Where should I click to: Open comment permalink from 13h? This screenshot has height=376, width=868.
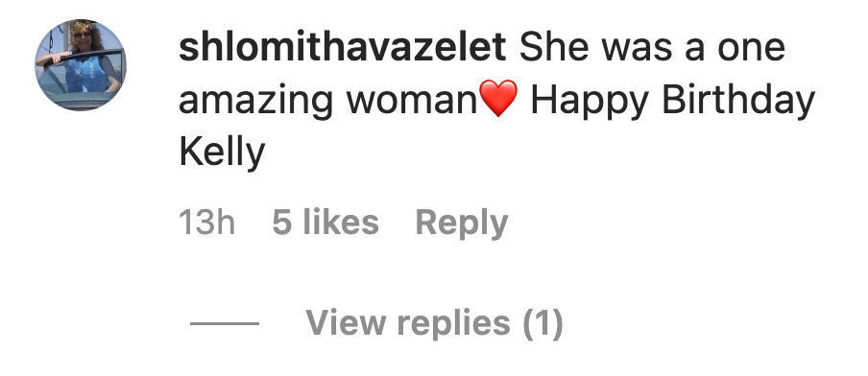click(207, 223)
